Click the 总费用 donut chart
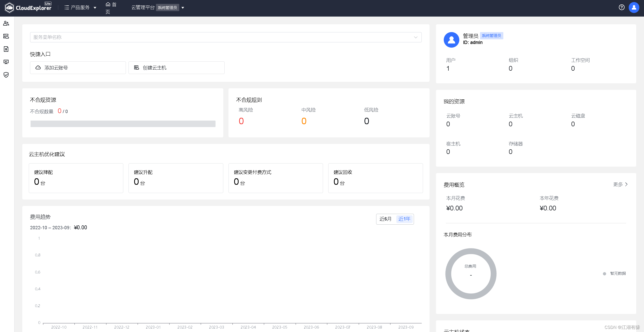This screenshot has width=644, height=332. [471, 274]
